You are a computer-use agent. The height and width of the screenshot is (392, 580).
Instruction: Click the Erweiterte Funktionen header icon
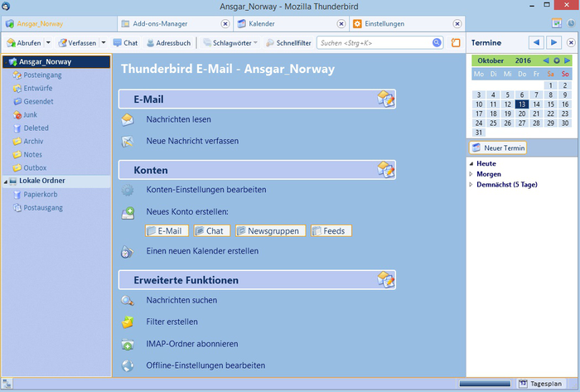click(386, 279)
